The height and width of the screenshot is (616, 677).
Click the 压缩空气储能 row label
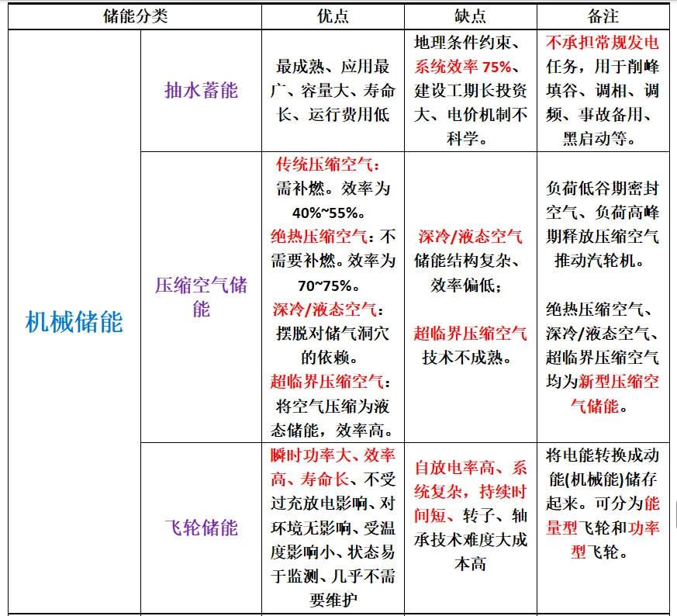[x=200, y=296]
